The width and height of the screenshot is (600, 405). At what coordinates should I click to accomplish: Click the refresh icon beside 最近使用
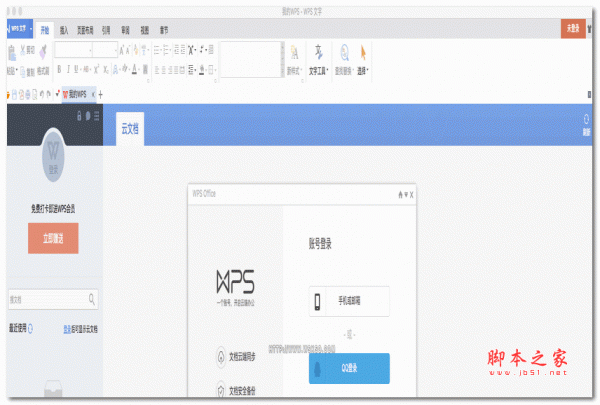[31, 328]
